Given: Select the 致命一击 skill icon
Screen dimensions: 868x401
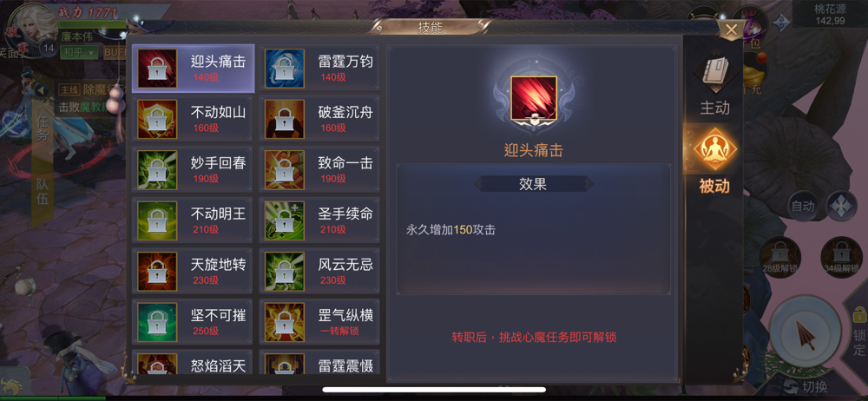Looking at the screenshot, I should [x=284, y=170].
